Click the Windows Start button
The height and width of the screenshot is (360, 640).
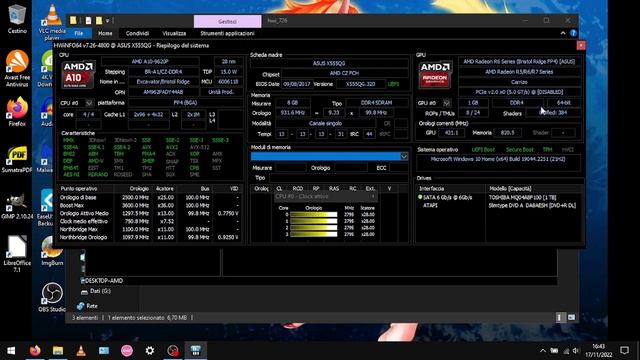pyautogui.click(x=11, y=350)
